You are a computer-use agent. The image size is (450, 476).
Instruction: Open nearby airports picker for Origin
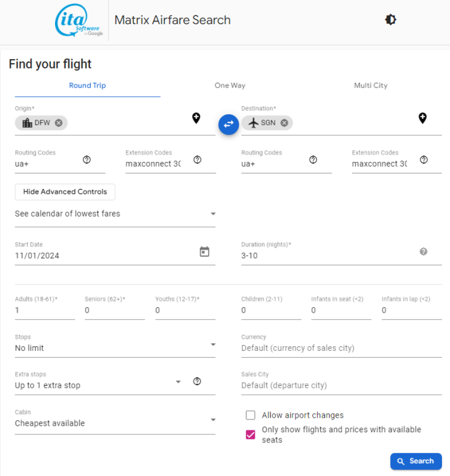(x=196, y=118)
